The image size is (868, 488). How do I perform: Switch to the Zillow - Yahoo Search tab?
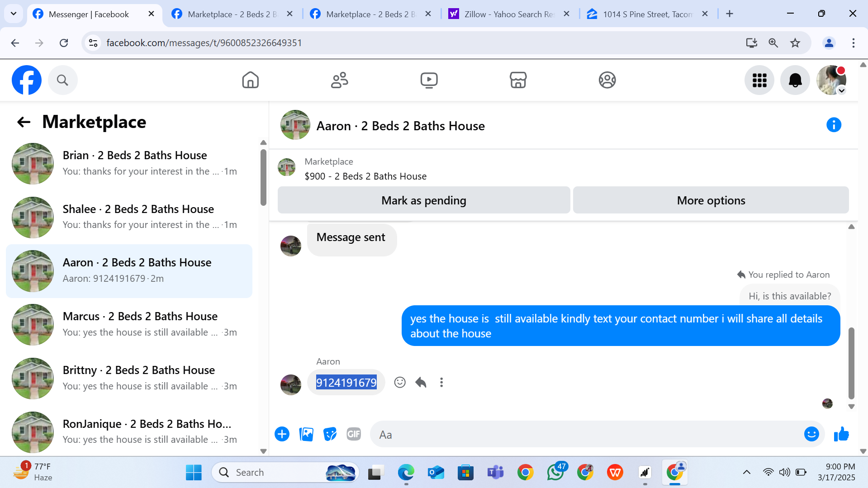pos(509,14)
